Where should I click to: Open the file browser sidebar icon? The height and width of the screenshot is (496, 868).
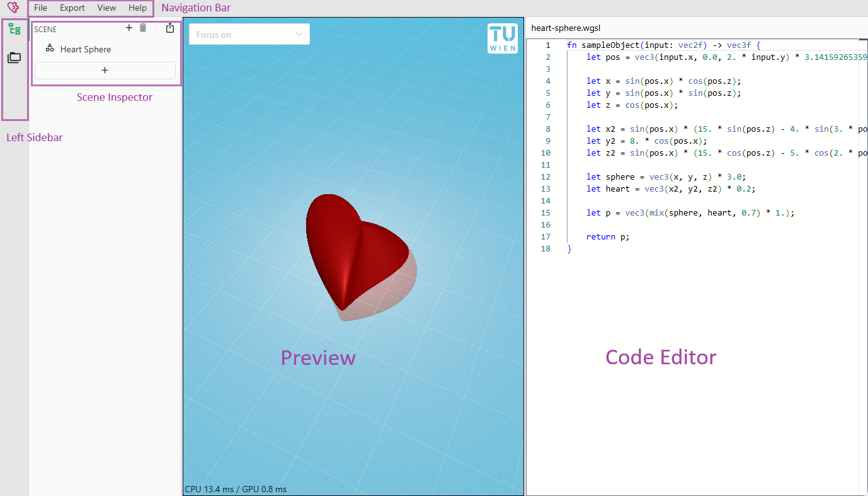point(14,57)
